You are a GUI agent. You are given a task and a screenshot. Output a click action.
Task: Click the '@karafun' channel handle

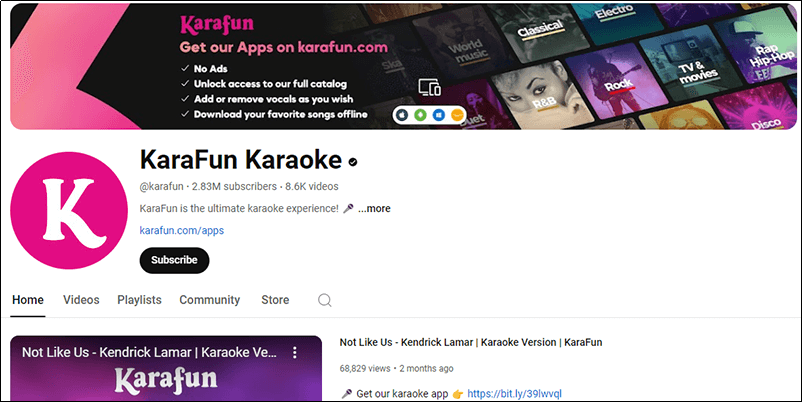pos(161,186)
